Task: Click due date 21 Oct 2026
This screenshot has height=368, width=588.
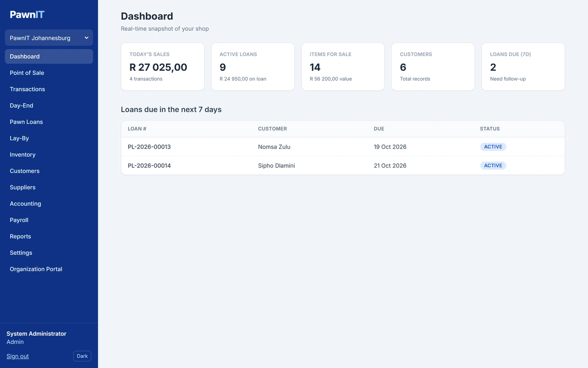Action: (x=390, y=166)
